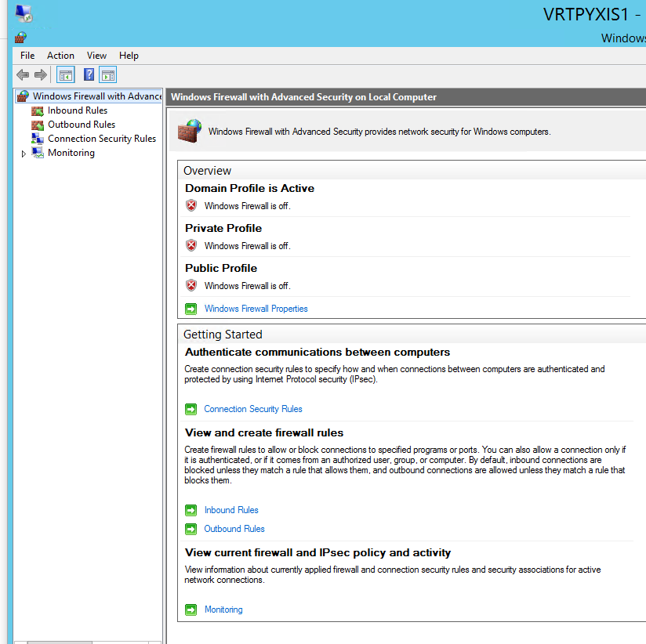This screenshot has width=646, height=644.
Task: Click Windows Firewall on Local Computer pane title
Action: click(303, 97)
